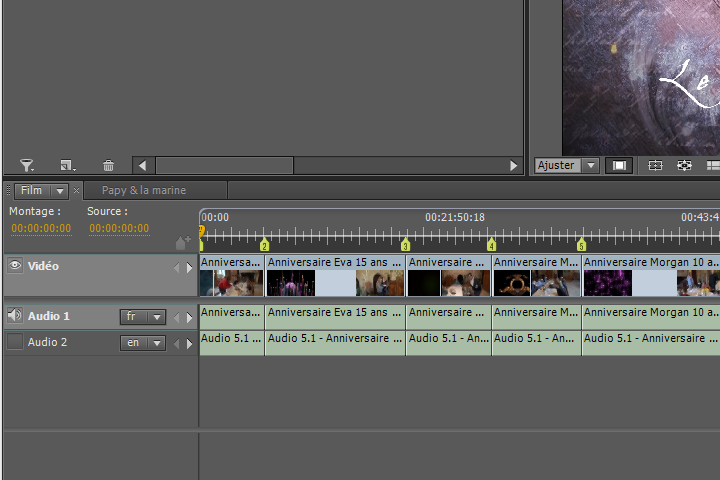720x480 pixels.
Task: Enable Audio 2 track checkbox
Action: click(15, 342)
